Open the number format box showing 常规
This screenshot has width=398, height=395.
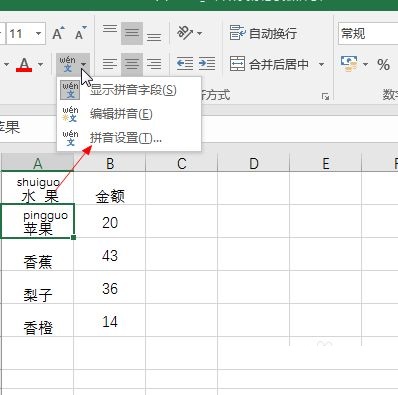pos(368,33)
